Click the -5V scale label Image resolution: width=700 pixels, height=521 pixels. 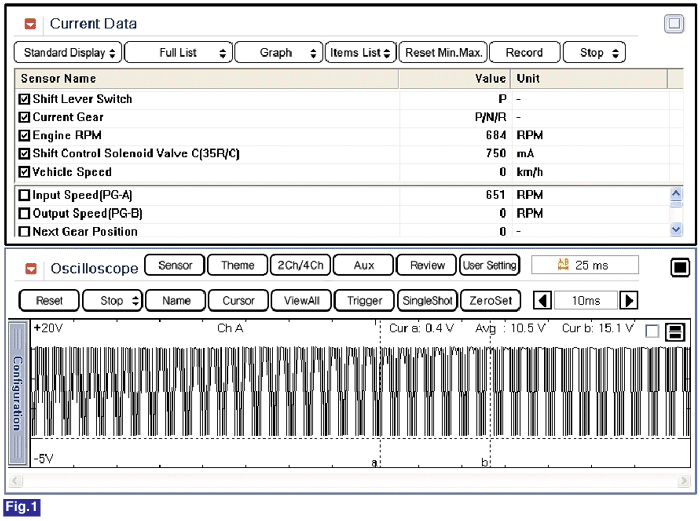click(x=44, y=458)
